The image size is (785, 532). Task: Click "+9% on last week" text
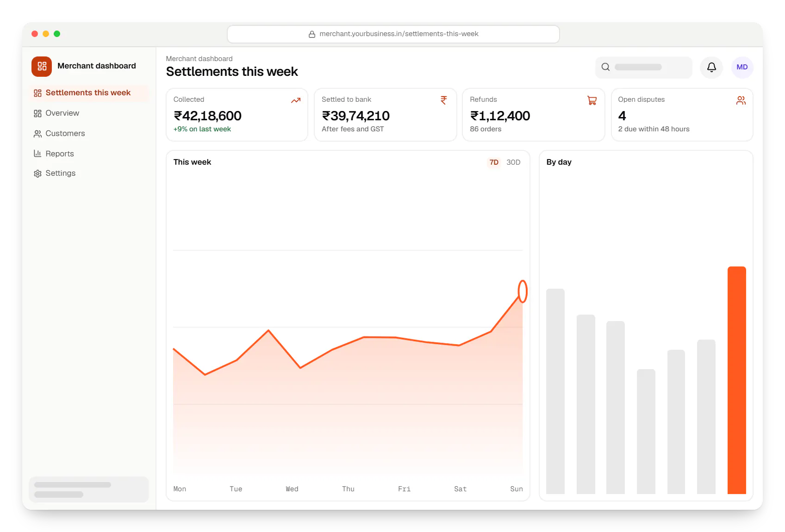[x=202, y=129]
